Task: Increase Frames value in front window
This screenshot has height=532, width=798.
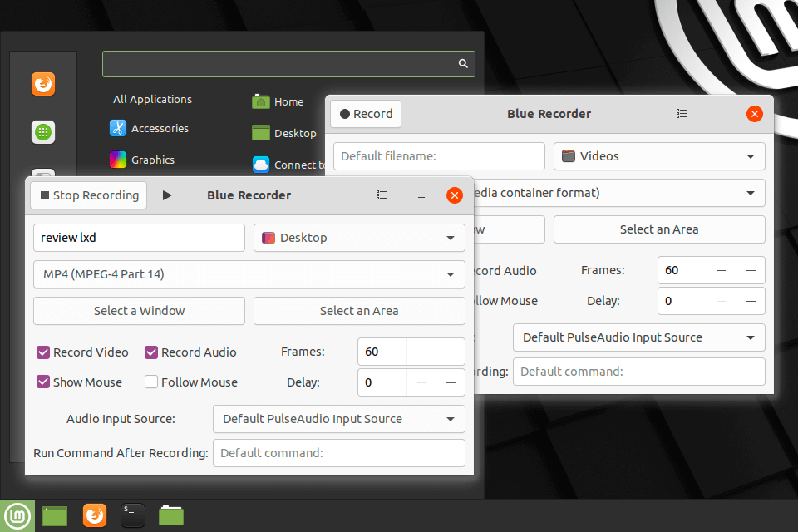Action: click(451, 352)
